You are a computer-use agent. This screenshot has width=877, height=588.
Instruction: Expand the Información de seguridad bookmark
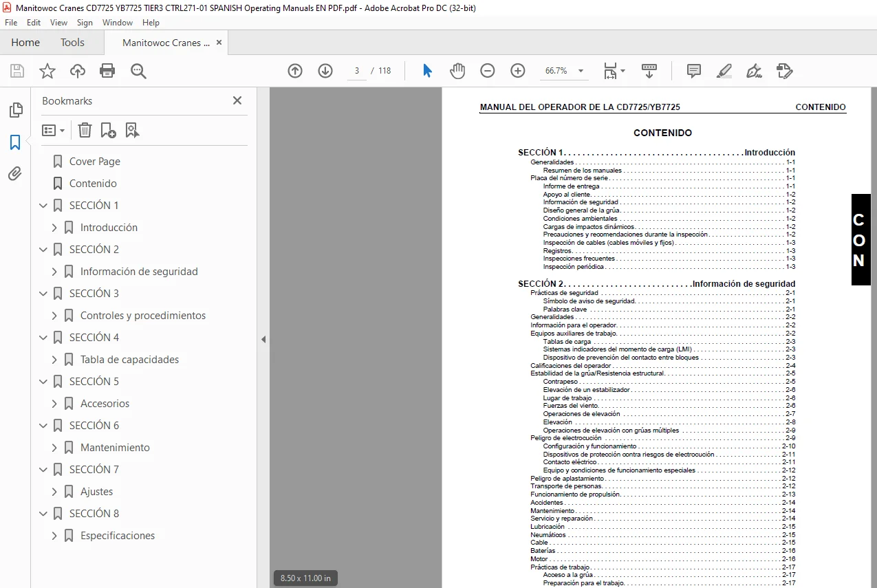click(55, 272)
